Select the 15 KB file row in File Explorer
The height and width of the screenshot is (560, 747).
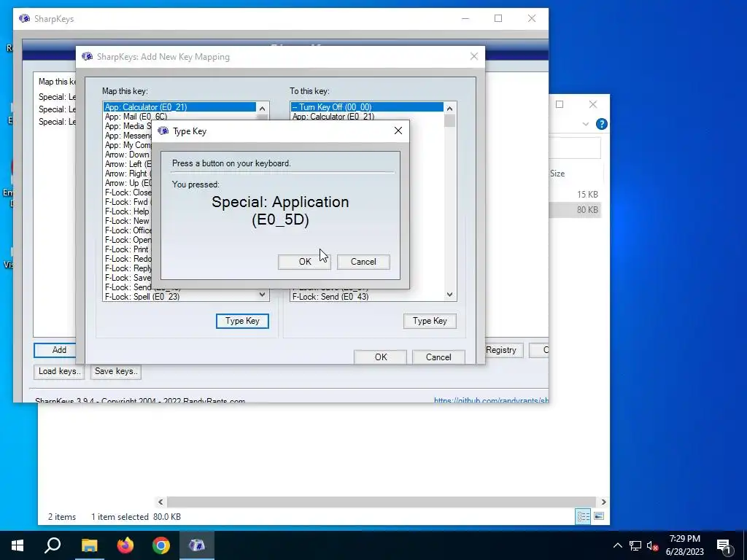point(575,195)
